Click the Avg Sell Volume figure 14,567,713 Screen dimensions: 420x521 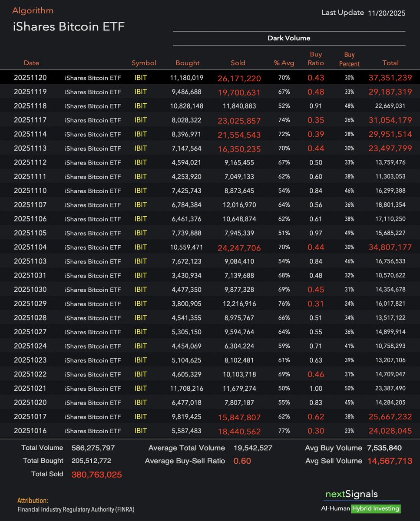click(x=390, y=461)
